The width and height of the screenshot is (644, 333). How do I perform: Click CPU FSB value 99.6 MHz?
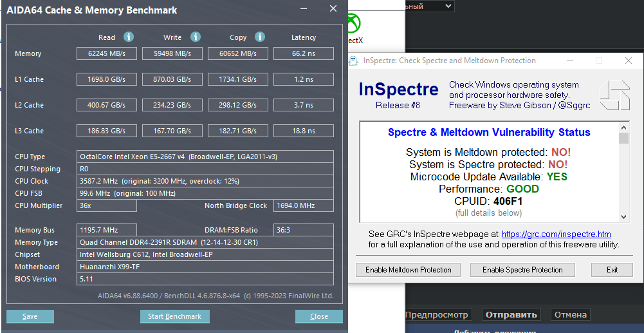tap(205, 193)
